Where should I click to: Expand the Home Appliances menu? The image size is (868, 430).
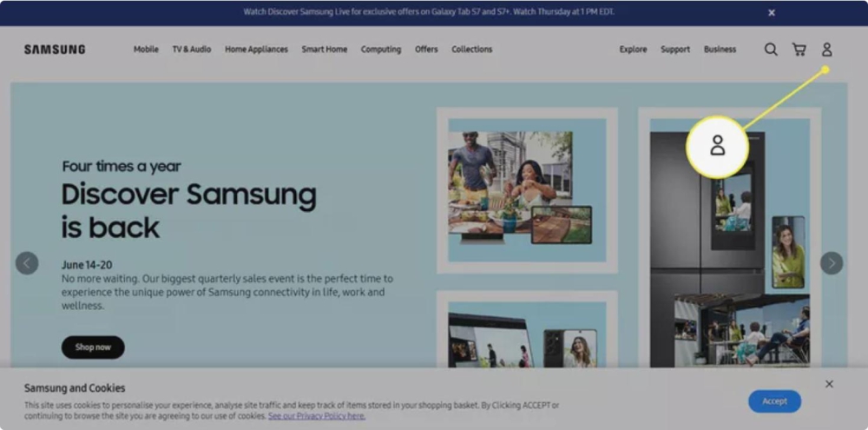(256, 50)
